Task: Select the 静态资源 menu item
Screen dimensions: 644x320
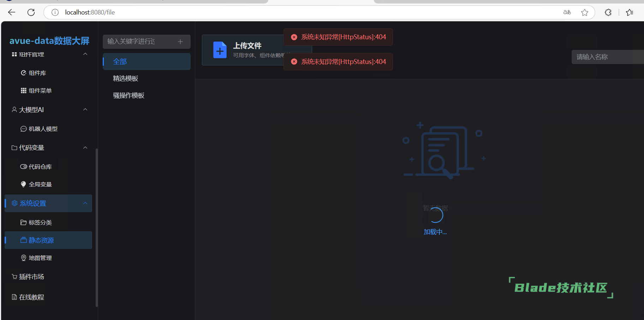Action: pos(48,240)
